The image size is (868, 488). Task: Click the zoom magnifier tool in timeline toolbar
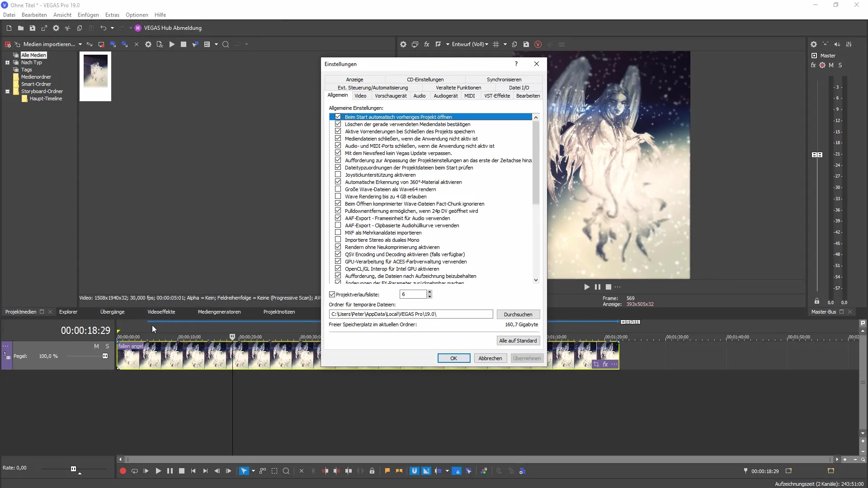pyautogui.click(x=286, y=471)
